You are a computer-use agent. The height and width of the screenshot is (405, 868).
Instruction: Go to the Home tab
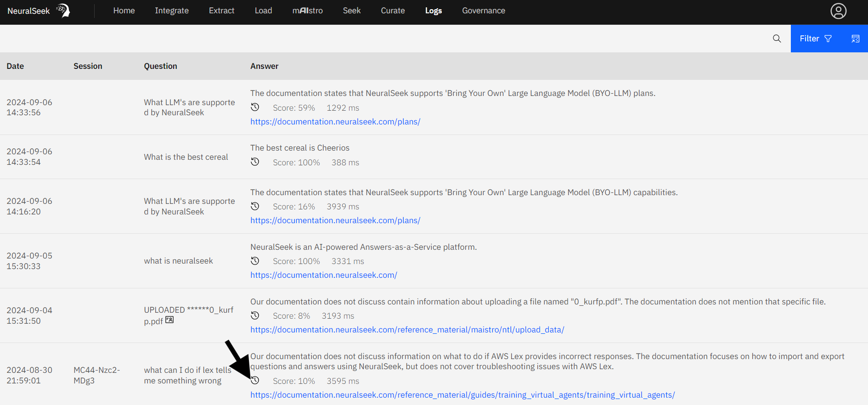click(x=124, y=11)
